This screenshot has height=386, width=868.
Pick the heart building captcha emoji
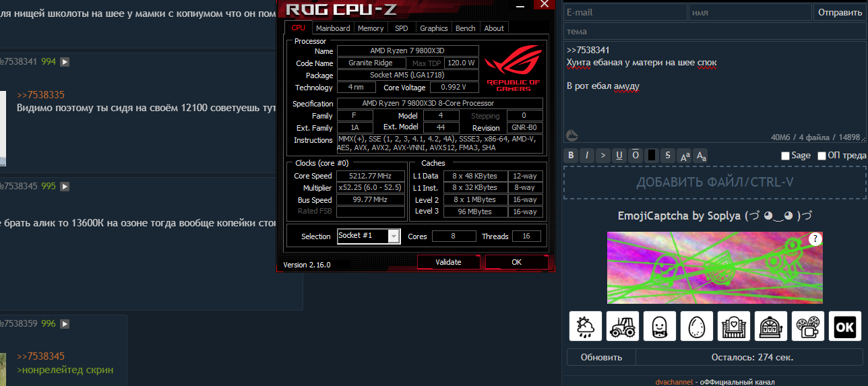(x=734, y=327)
